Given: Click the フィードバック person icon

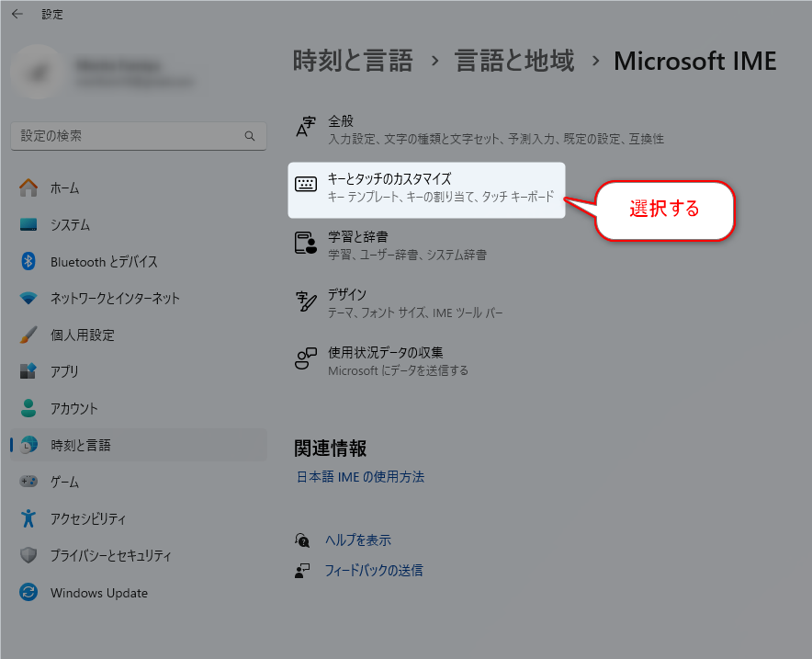Looking at the screenshot, I should pyautogui.click(x=302, y=571).
